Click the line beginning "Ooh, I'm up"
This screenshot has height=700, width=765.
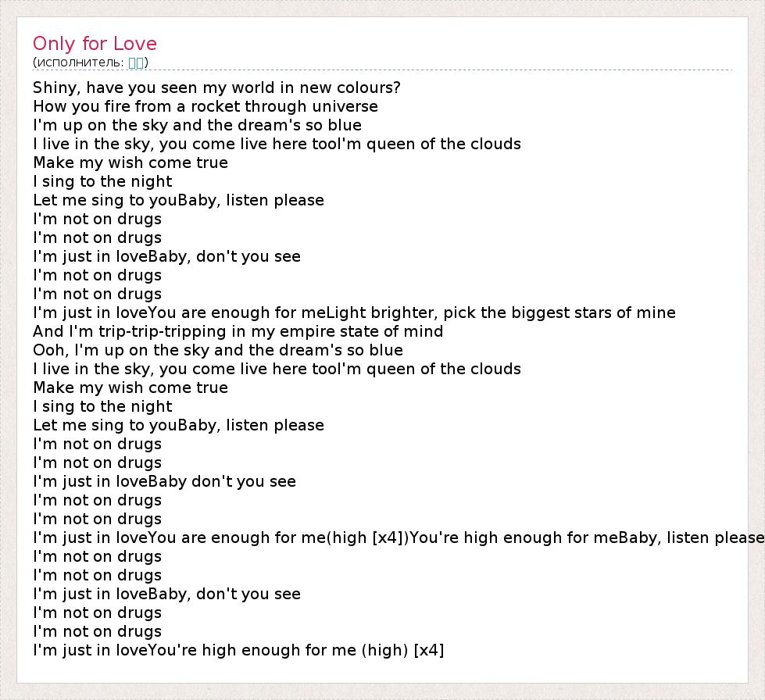point(218,350)
